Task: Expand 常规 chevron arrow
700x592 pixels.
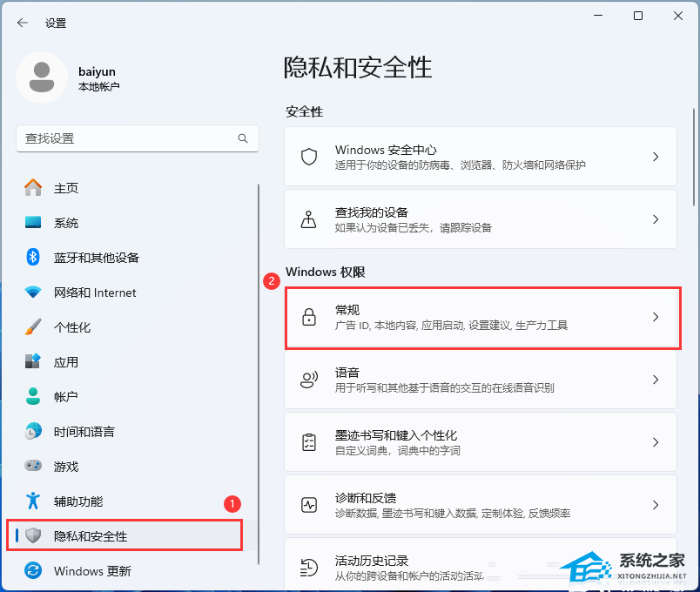Action: [656, 317]
